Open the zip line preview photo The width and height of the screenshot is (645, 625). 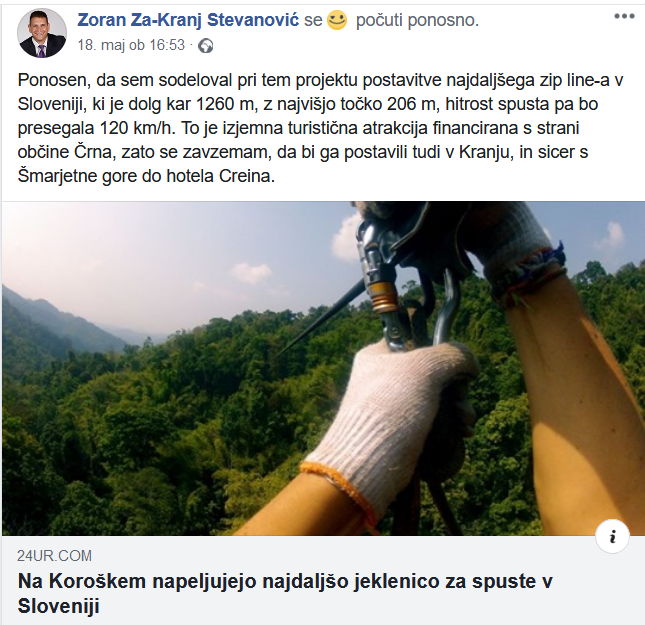click(x=322, y=369)
